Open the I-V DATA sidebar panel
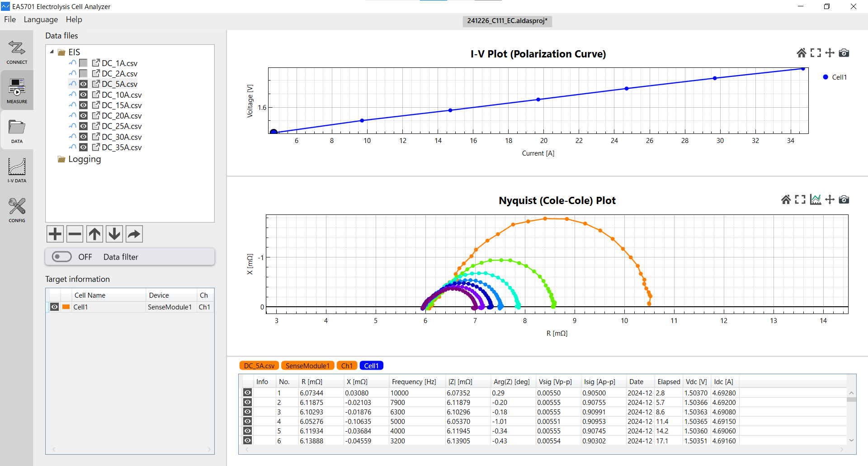The image size is (868, 466). pyautogui.click(x=17, y=170)
